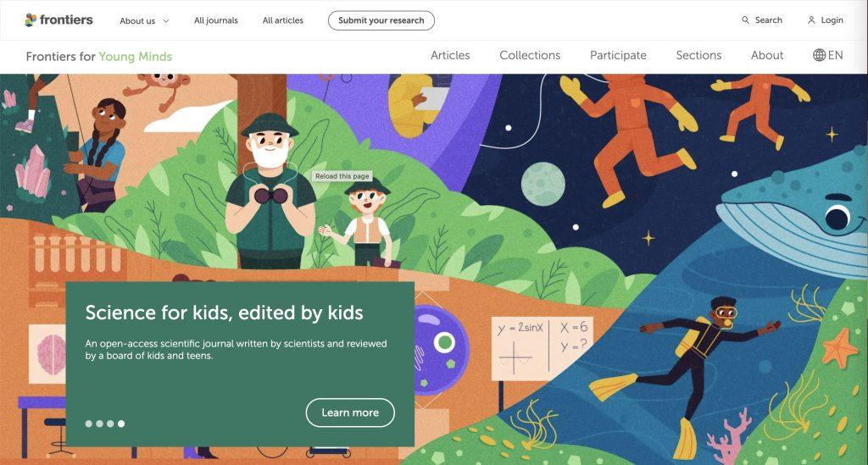This screenshot has width=868, height=465.
Task: Select the second carousel dot
Action: (100, 423)
